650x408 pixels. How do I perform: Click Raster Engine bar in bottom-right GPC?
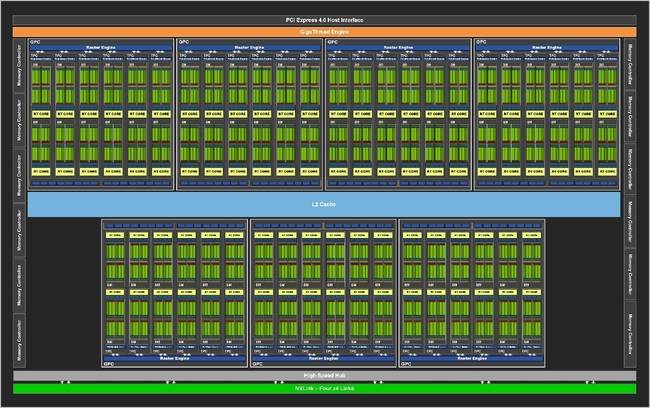tap(472, 358)
